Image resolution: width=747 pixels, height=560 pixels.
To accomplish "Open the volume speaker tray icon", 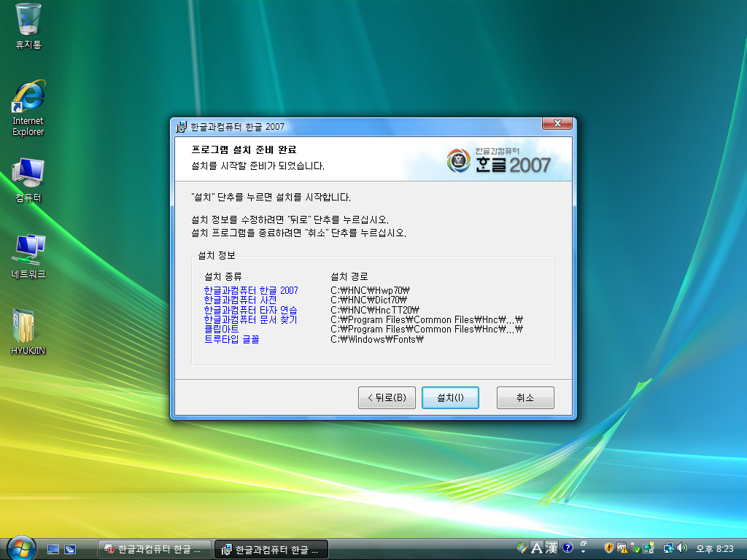I will pyautogui.click(x=682, y=548).
